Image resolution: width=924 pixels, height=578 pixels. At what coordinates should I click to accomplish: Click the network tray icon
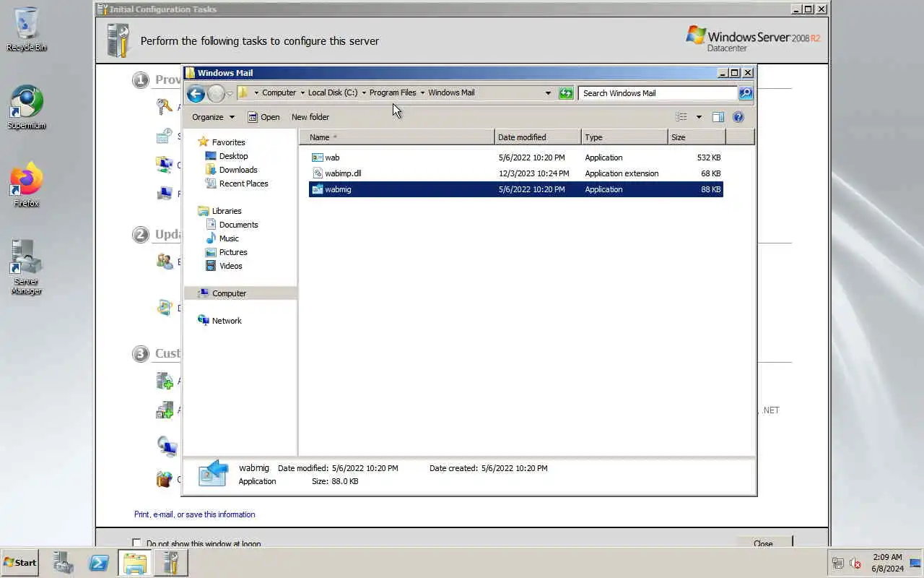point(838,563)
